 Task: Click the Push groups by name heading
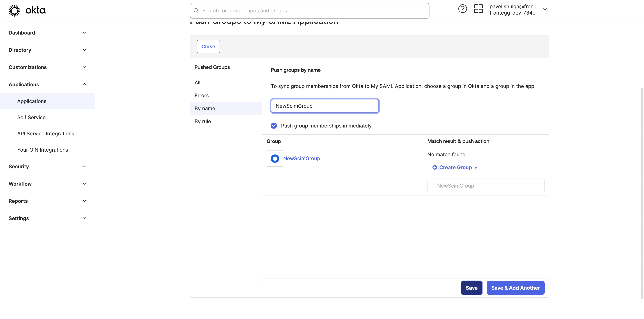tap(296, 70)
